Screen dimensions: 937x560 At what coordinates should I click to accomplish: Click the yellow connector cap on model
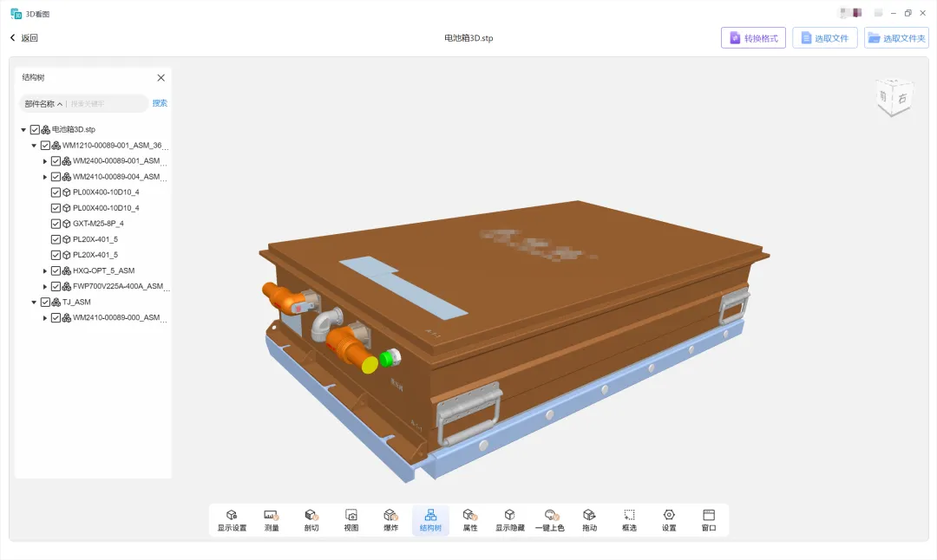(370, 364)
